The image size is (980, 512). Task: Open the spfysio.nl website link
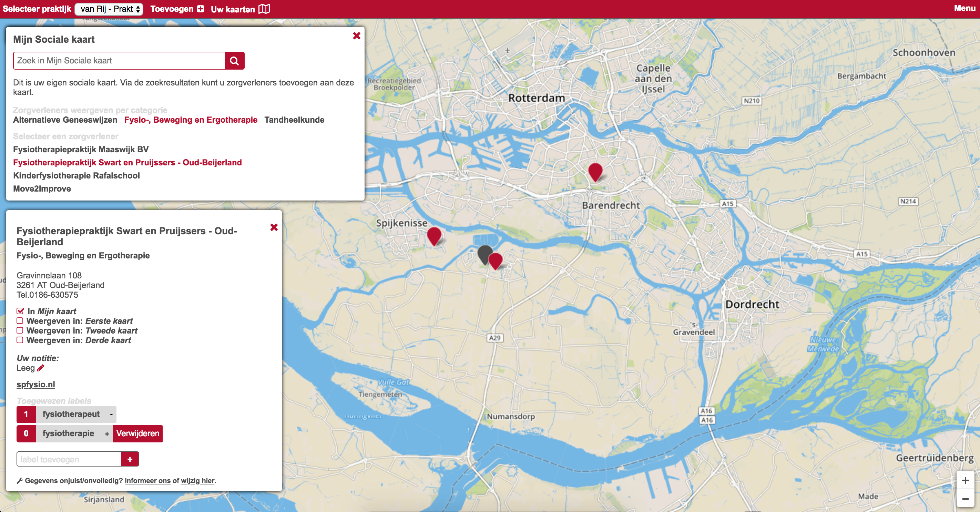click(x=36, y=384)
